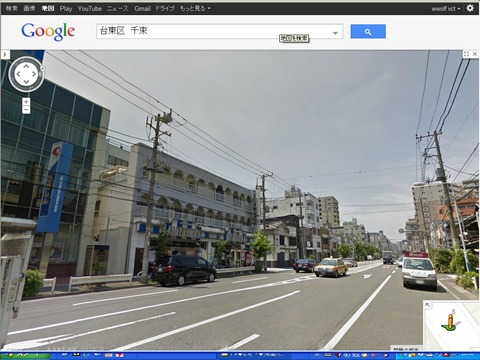Click the mini map overview thumbnail
Image resolution: width=480 pixels, height=360 pixels.
[x=452, y=325]
